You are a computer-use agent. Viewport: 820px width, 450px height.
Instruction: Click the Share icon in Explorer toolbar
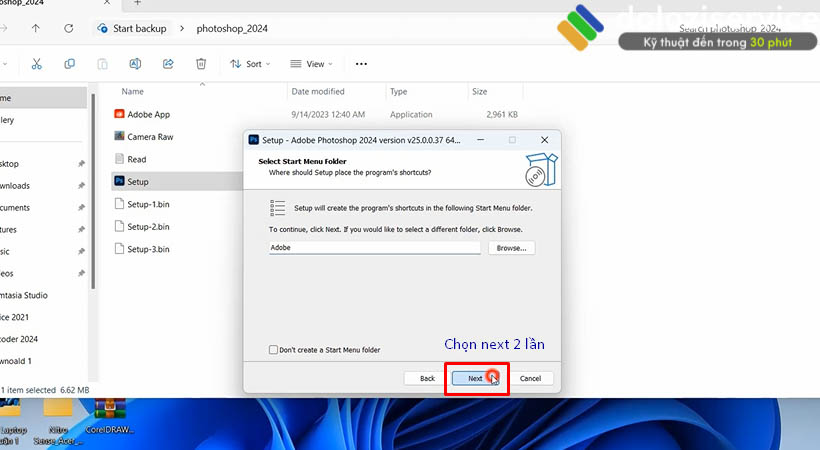point(168,64)
